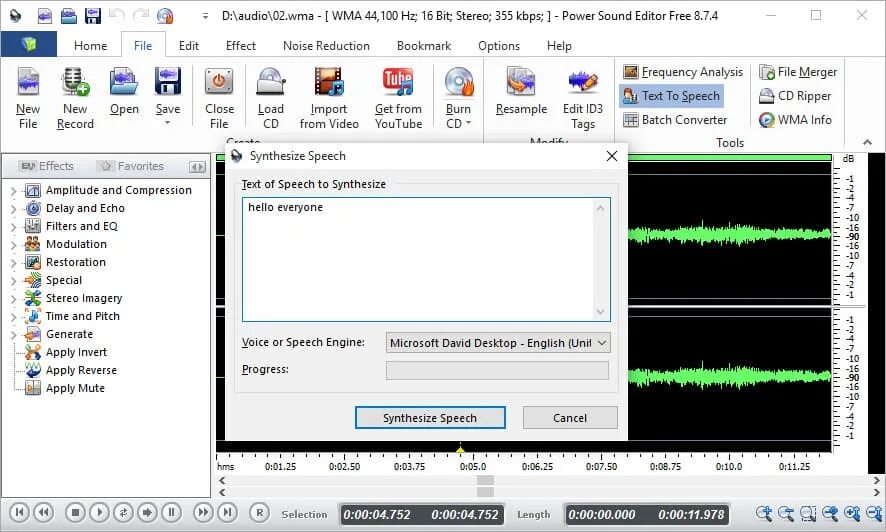Click Import from Video icon
Screen dimensions: 886x532
tap(329, 82)
